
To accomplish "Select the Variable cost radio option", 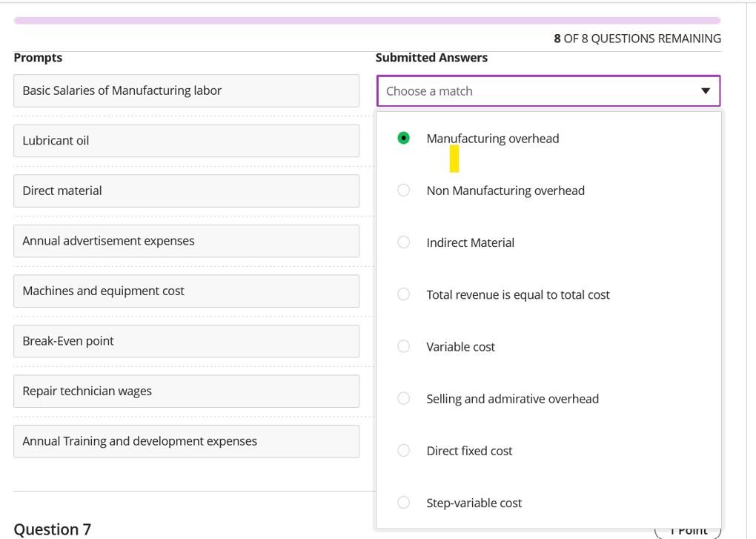I will 403,346.
